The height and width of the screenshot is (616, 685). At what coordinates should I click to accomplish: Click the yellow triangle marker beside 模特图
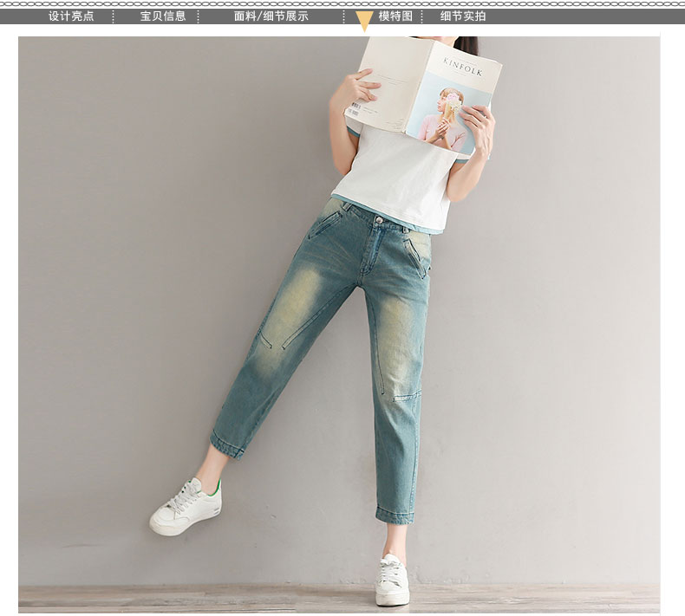click(x=364, y=21)
